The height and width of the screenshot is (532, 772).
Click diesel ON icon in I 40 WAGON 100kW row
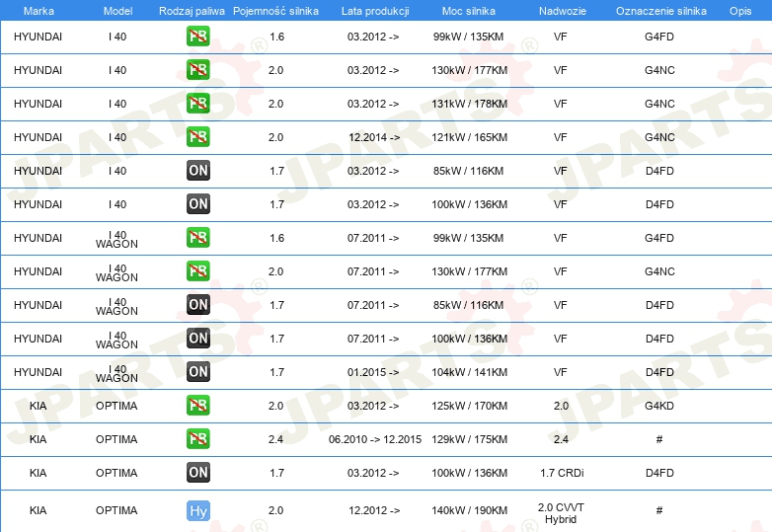(197, 339)
